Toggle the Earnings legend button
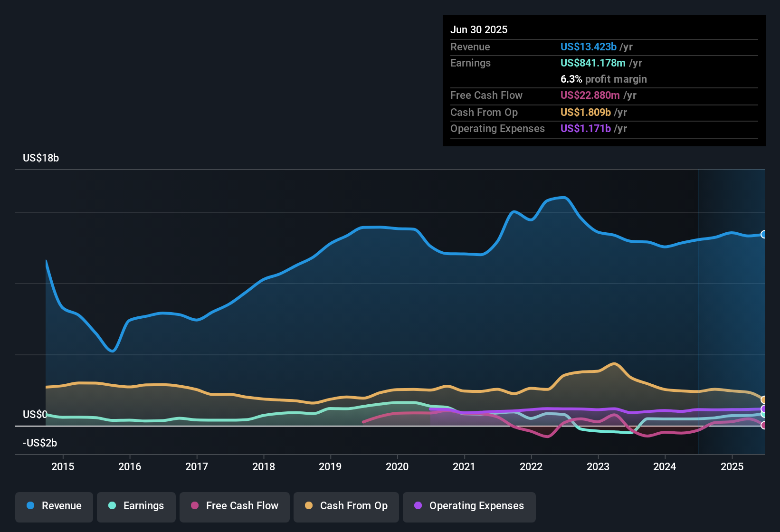This screenshot has width=780, height=532. tap(136, 506)
